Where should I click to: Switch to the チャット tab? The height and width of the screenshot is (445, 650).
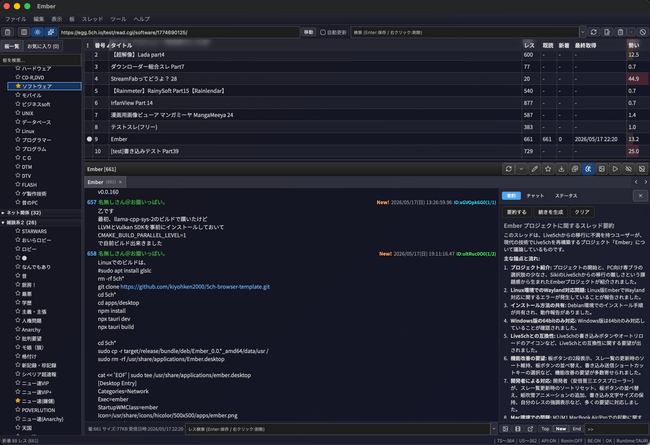[535, 196]
